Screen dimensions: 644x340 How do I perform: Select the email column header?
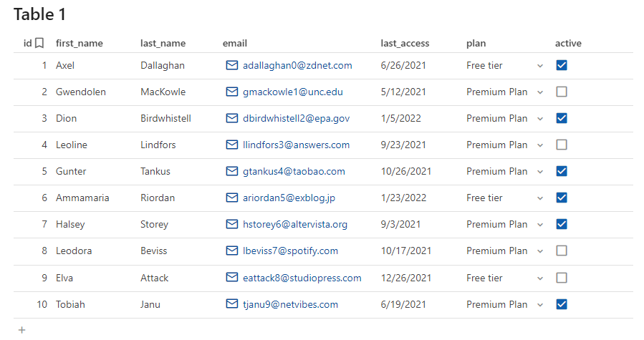pyautogui.click(x=235, y=43)
